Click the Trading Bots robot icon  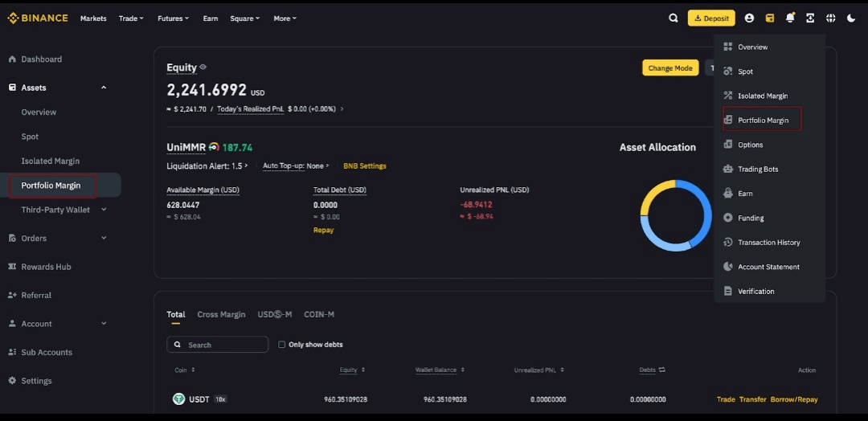(728, 169)
